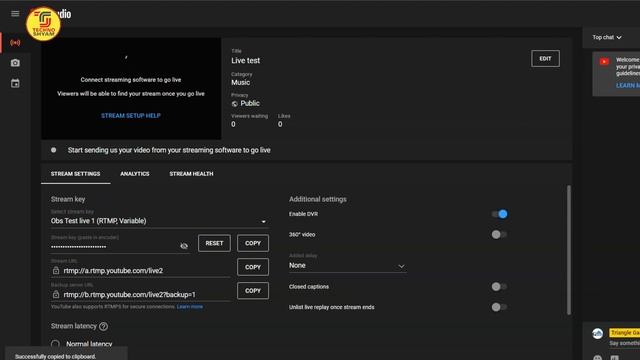Screen dimensions: 640x360
Task: Toggle the Closed captions switch
Action: [x=499, y=287]
